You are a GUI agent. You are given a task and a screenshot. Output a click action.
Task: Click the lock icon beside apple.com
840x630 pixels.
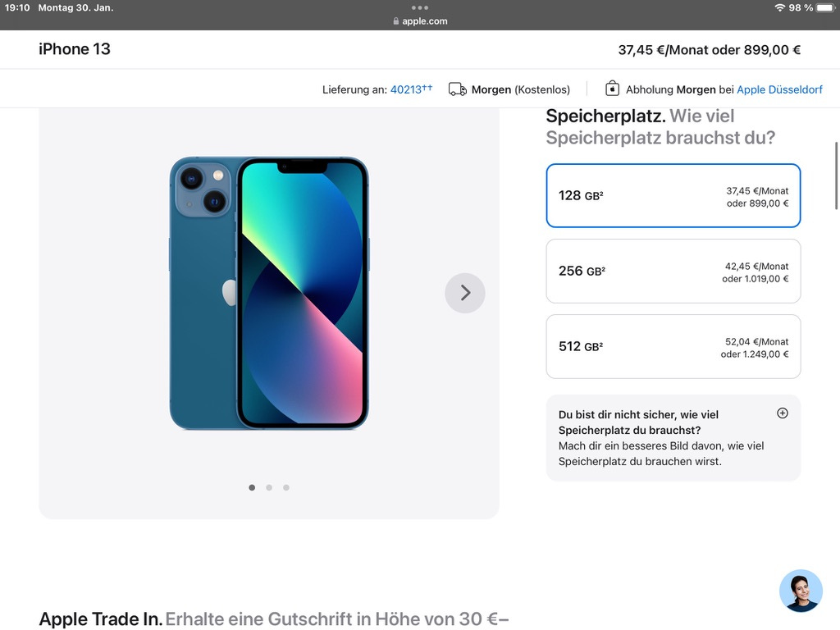tap(396, 21)
